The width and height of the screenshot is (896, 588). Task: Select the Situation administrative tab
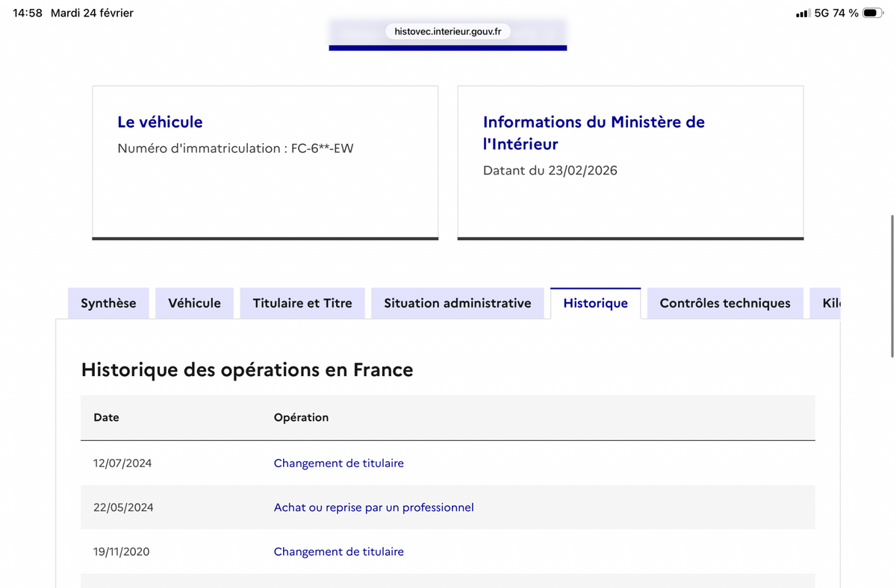coord(457,303)
